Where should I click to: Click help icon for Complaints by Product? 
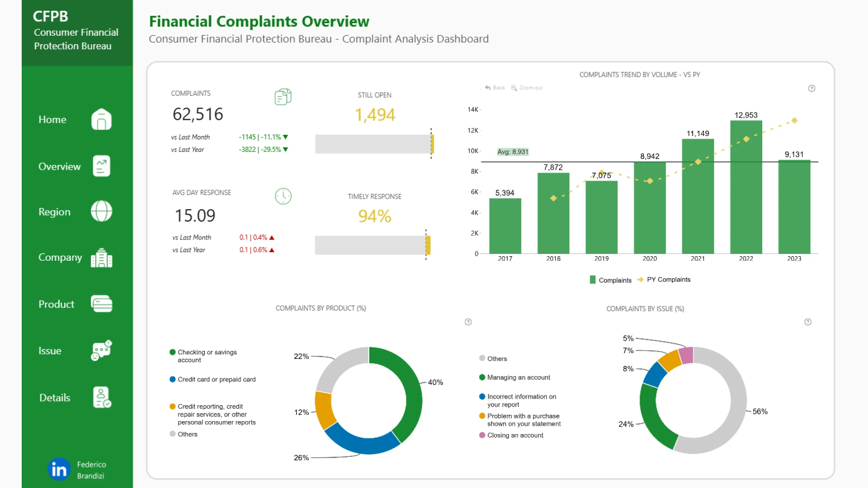point(468,322)
